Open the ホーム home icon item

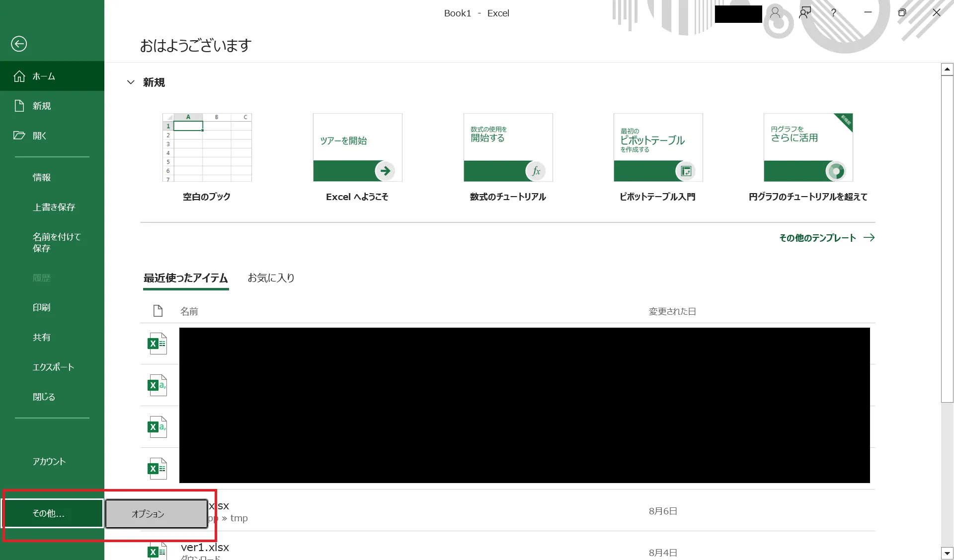click(19, 76)
